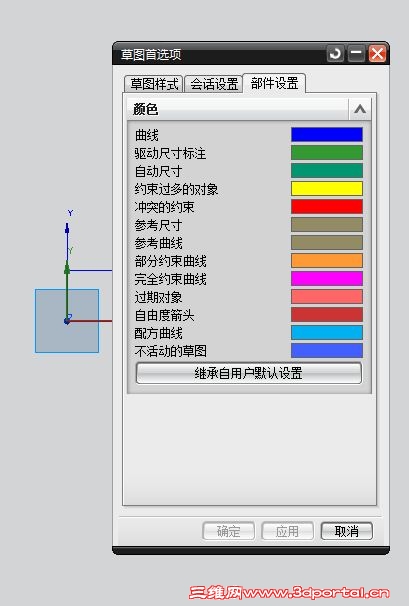The image size is (409, 606).
Task: Click the 取消 button
Action: tap(347, 531)
